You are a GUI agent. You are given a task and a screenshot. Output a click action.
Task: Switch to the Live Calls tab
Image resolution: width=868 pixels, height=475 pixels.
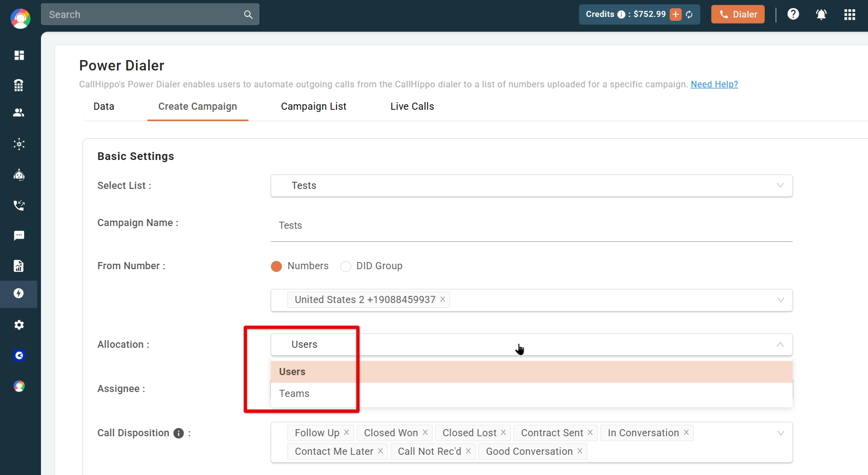tap(412, 106)
